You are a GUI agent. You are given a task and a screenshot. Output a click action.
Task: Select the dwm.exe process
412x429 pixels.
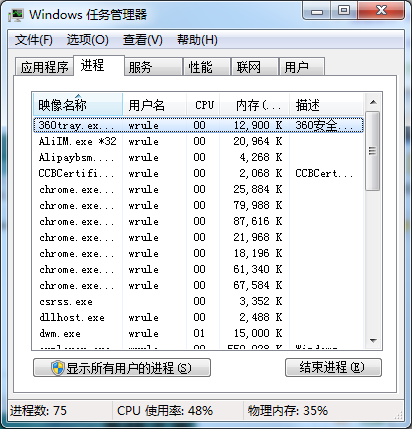(198, 333)
